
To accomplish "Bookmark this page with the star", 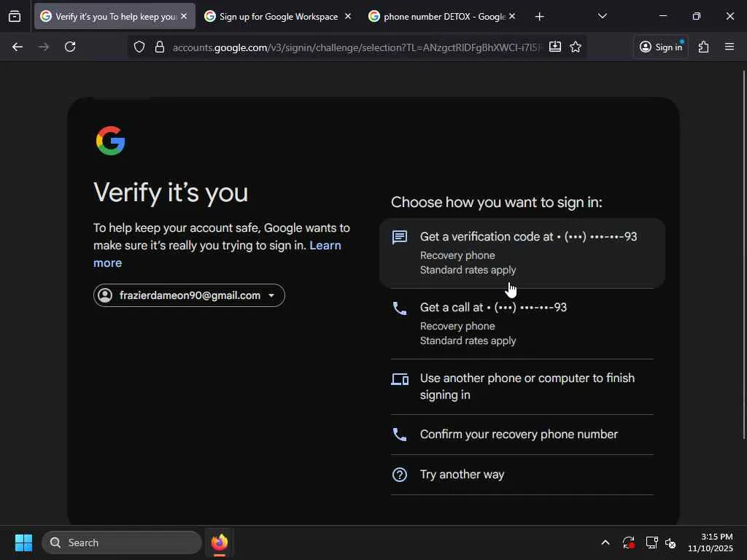I will point(576,47).
